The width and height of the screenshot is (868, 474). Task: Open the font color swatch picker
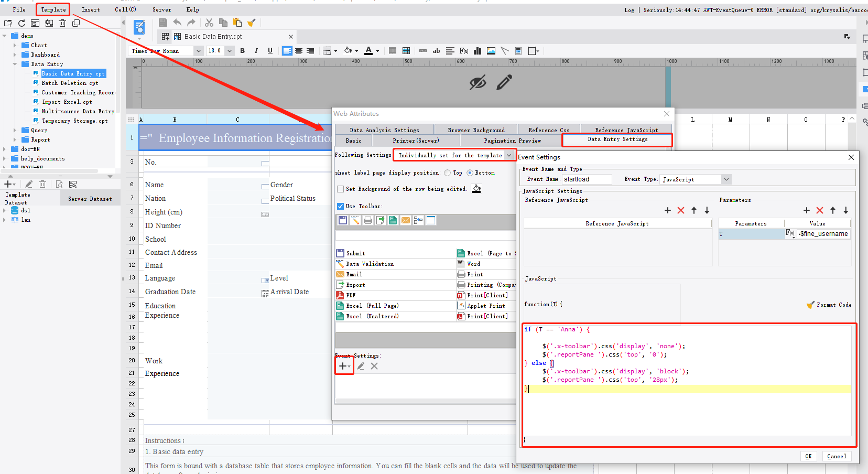point(377,50)
